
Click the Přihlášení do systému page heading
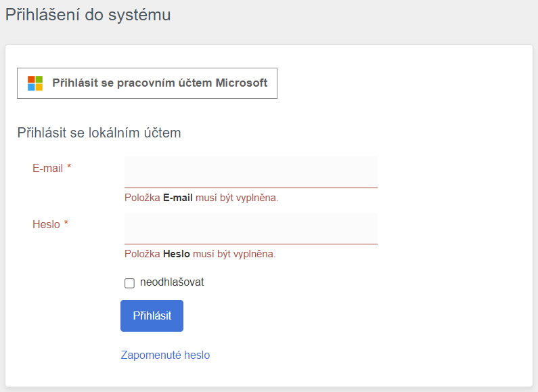coord(88,15)
